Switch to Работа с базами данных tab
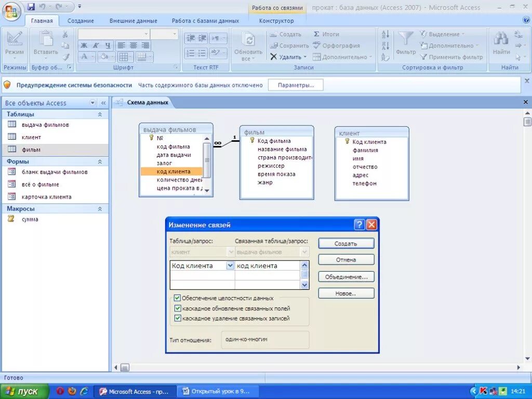 point(205,21)
